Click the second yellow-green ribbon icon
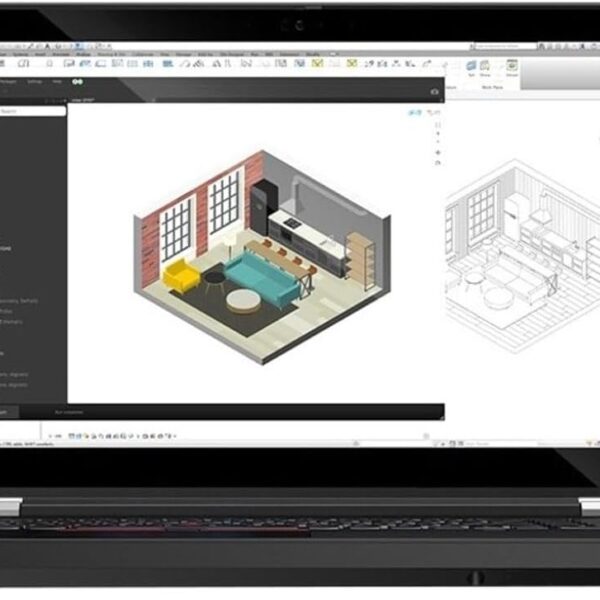Viewport: 600px width, 600px height. tap(352, 63)
